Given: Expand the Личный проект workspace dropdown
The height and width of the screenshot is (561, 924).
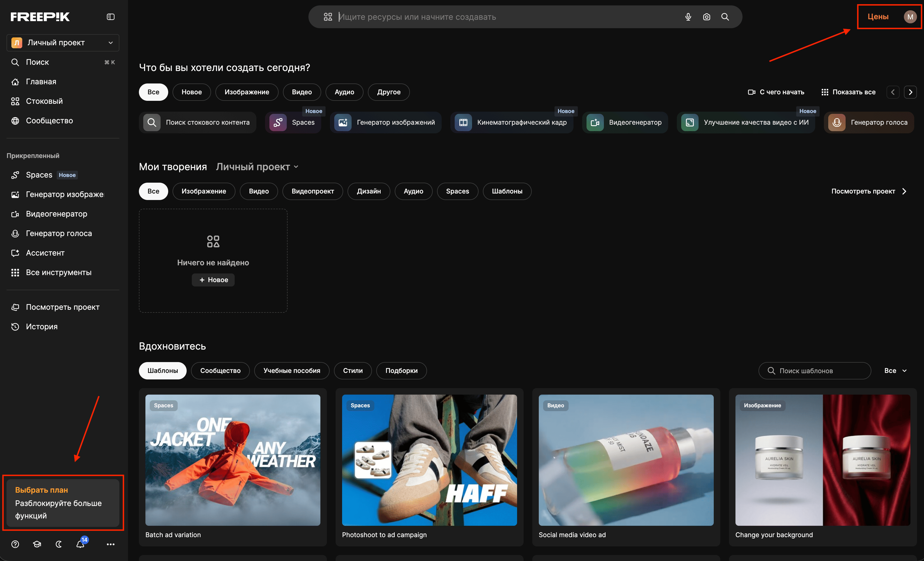Looking at the screenshot, I should pyautogui.click(x=63, y=43).
